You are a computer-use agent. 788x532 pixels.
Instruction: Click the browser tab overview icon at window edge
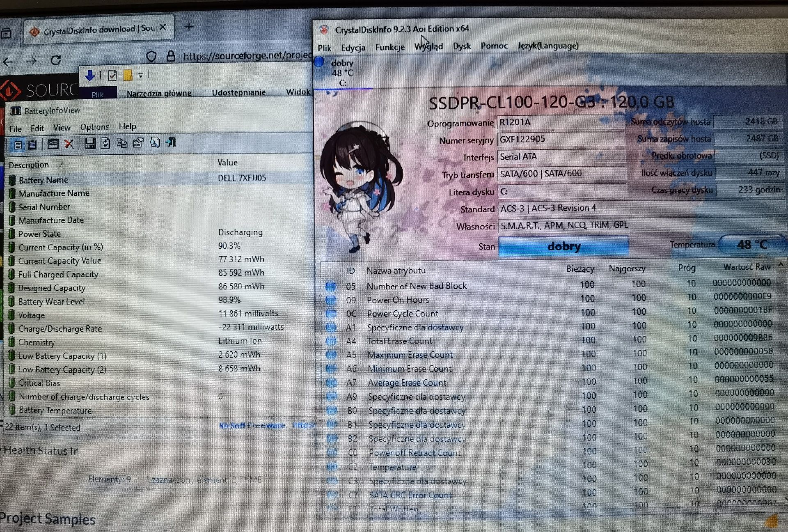tap(6, 33)
